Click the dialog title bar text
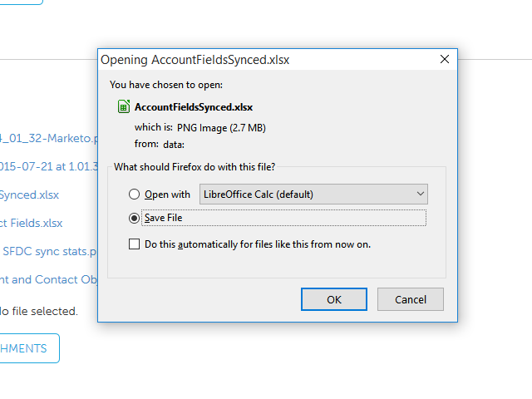The image size is (532, 399). [195, 60]
